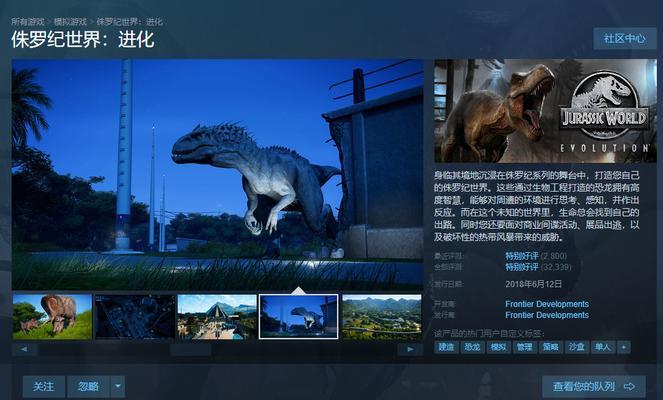Click the game title 侏罗纪世界：进化 heading
Viewport: 663px width, 400px height.
click(83, 40)
